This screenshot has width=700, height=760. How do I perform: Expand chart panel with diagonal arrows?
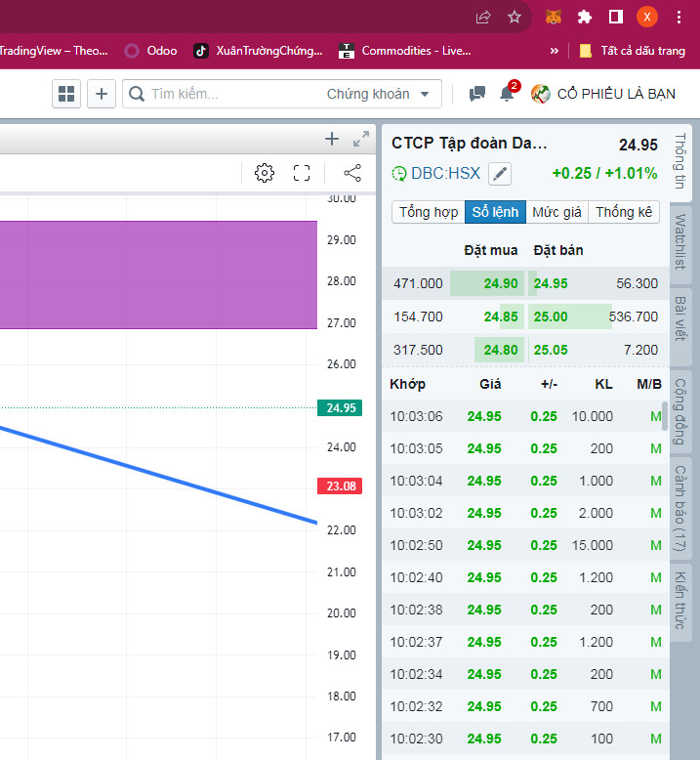pyautogui.click(x=361, y=139)
